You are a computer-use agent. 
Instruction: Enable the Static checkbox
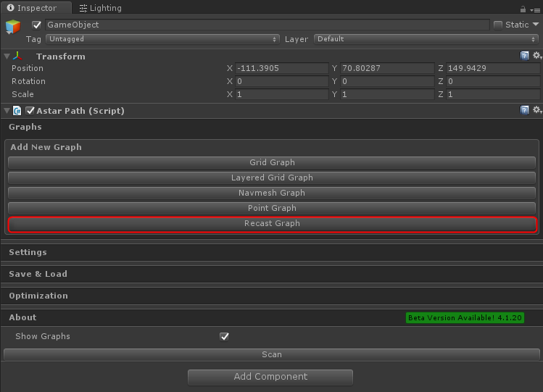[498, 25]
